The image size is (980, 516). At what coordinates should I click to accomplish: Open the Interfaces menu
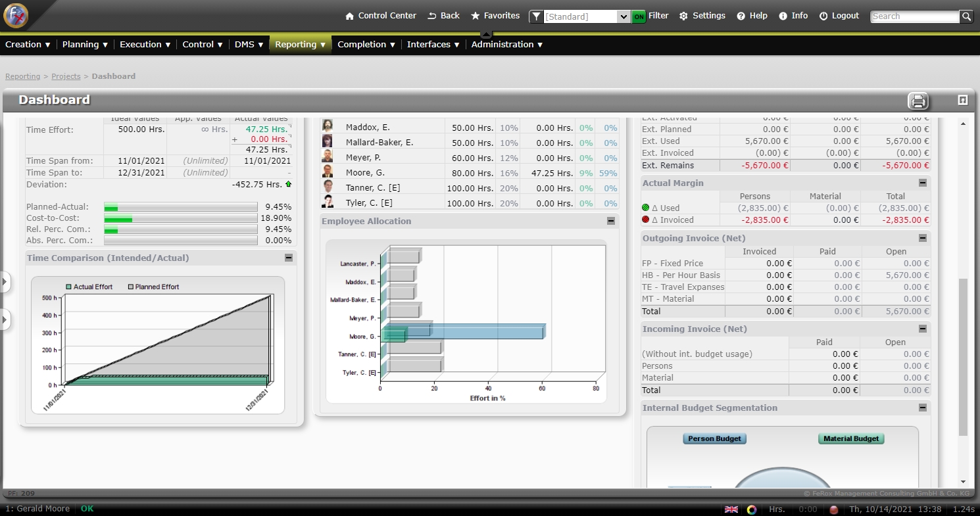[x=433, y=45]
